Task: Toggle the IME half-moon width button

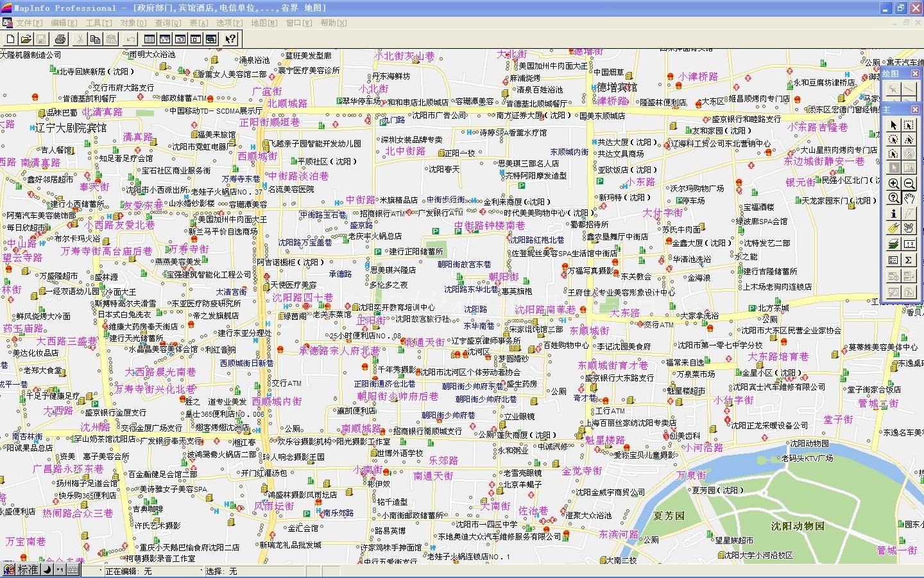Action: coord(47,570)
